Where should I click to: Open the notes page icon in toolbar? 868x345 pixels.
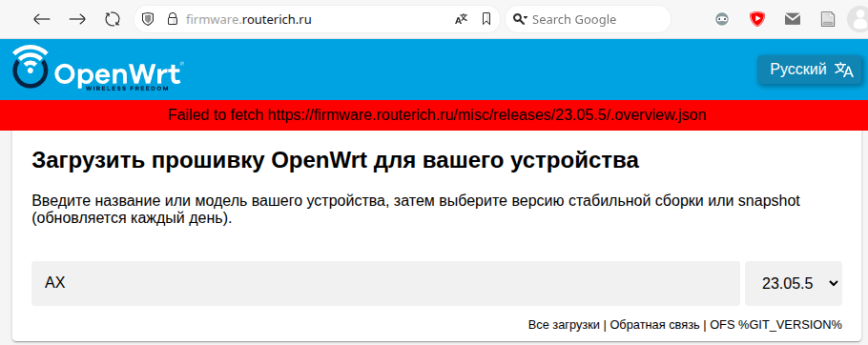tap(828, 19)
